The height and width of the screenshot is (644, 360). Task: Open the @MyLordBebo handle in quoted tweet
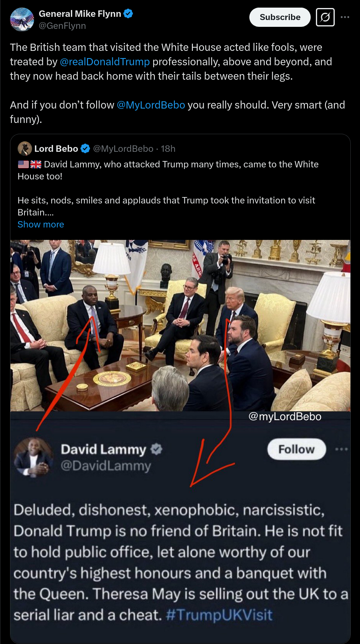click(123, 149)
